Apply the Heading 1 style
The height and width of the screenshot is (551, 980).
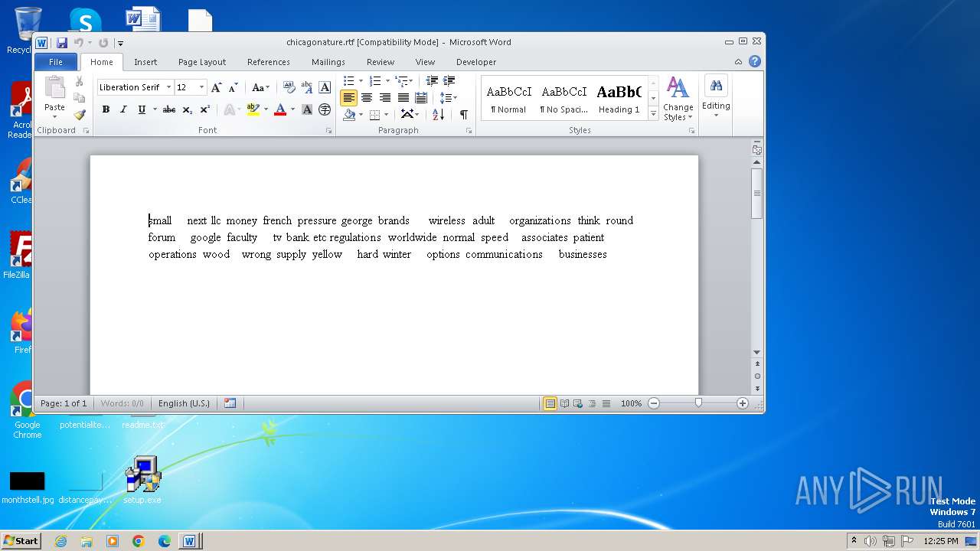point(619,99)
